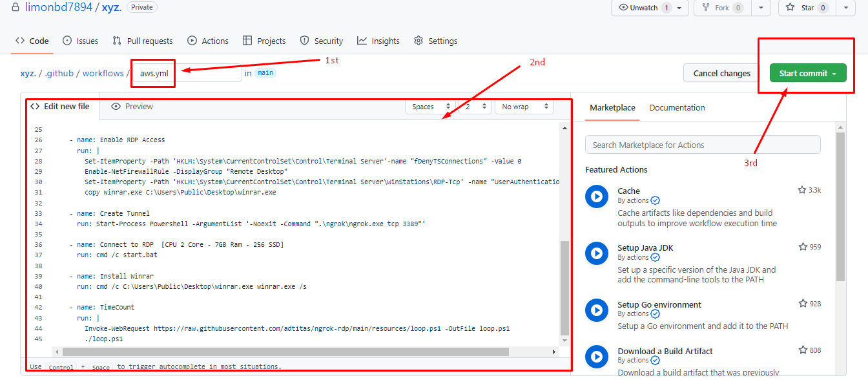Screen dimensions: 868x380
Task: Click the Download a Build Artifact icon
Action: [x=597, y=357]
